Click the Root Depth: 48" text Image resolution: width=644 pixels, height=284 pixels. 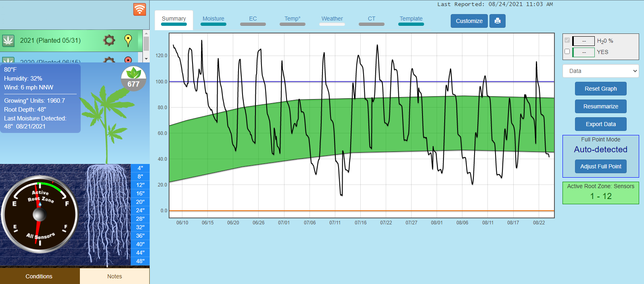[25, 110]
